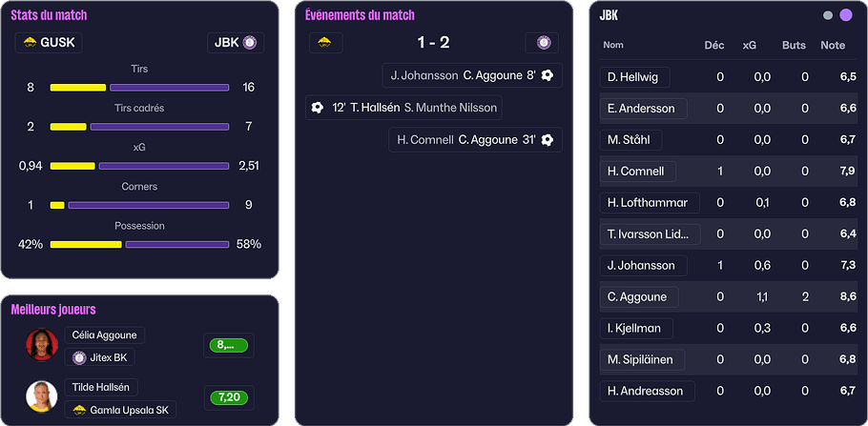Viewport: 868px width, 426px height.
Task: Click the GUSK team crest icon in match stats
Action: click(x=30, y=43)
